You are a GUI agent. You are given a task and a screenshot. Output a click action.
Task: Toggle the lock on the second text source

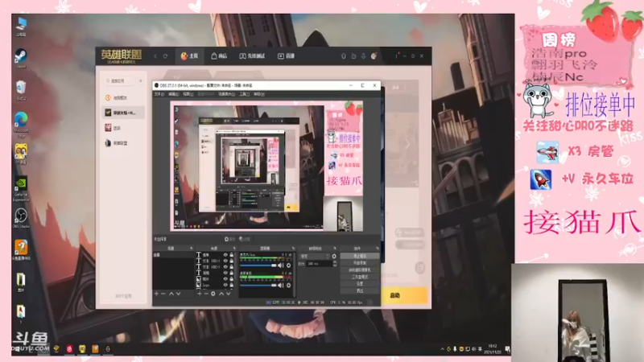[232, 261]
